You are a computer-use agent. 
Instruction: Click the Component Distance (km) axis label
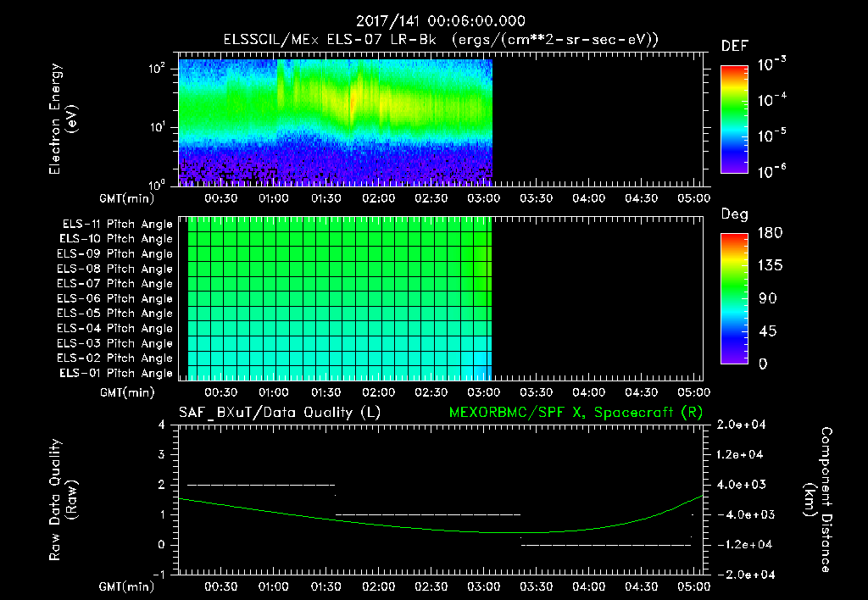[x=818, y=500]
